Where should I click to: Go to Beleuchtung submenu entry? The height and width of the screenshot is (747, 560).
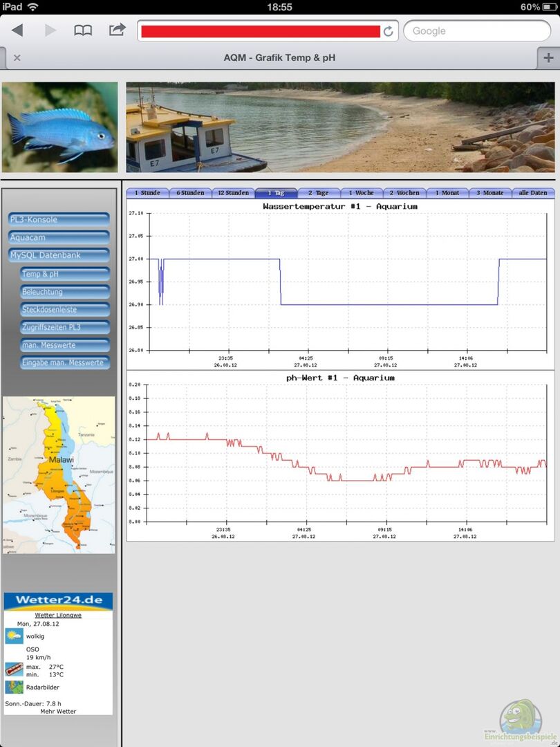pos(65,292)
